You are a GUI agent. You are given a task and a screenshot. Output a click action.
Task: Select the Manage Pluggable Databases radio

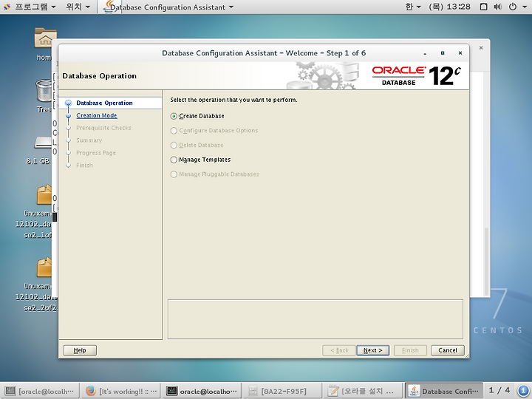(x=174, y=174)
